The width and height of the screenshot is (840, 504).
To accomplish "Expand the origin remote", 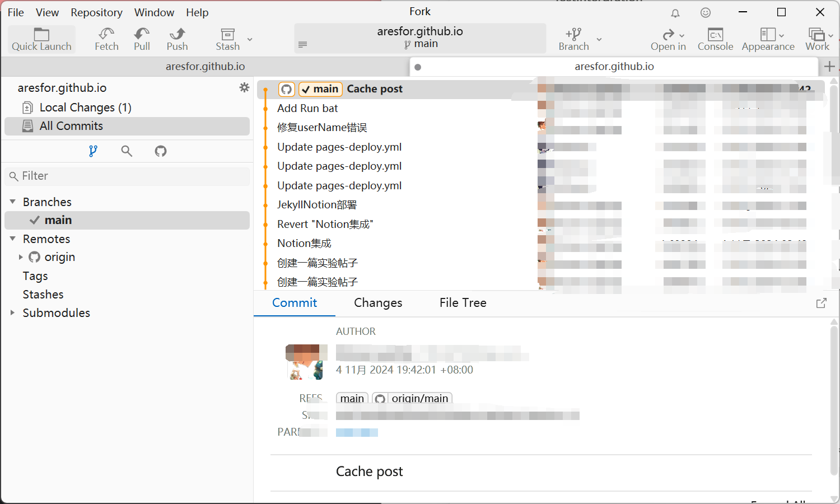I will point(21,257).
